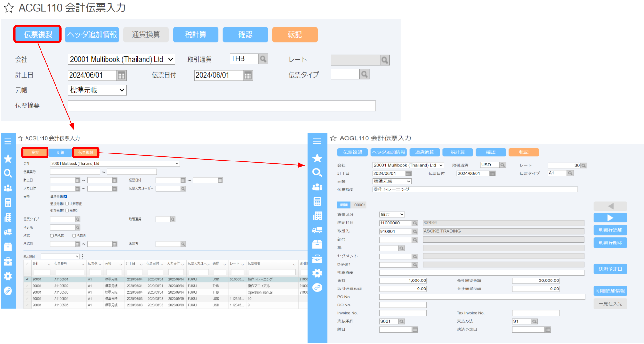
Task: Expand the 伝票番号 column header chevron
Action: pos(83,265)
